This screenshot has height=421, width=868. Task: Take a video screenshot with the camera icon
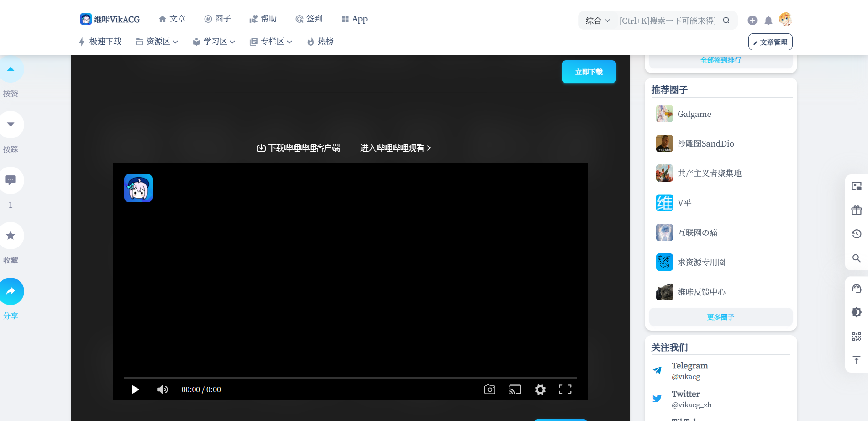(489, 389)
